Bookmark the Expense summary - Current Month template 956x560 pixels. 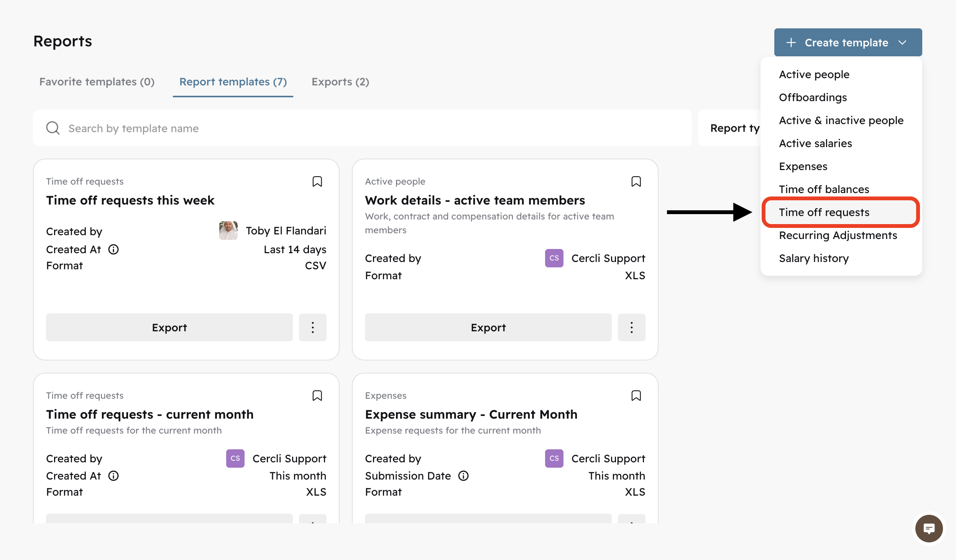point(636,396)
